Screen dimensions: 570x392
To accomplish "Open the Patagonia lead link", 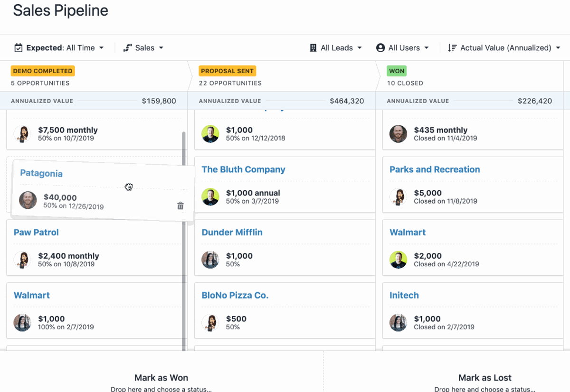I will 41,173.
